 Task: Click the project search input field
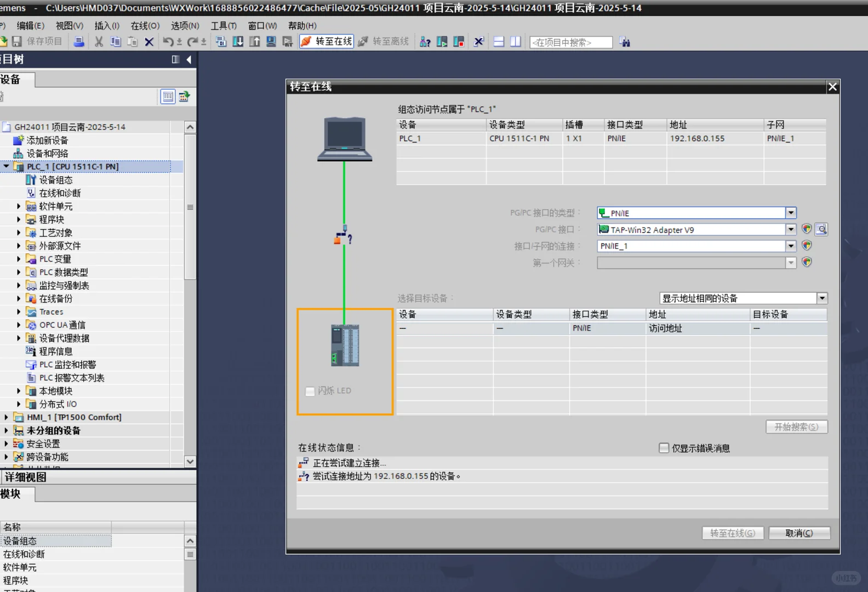(x=571, y=42)
